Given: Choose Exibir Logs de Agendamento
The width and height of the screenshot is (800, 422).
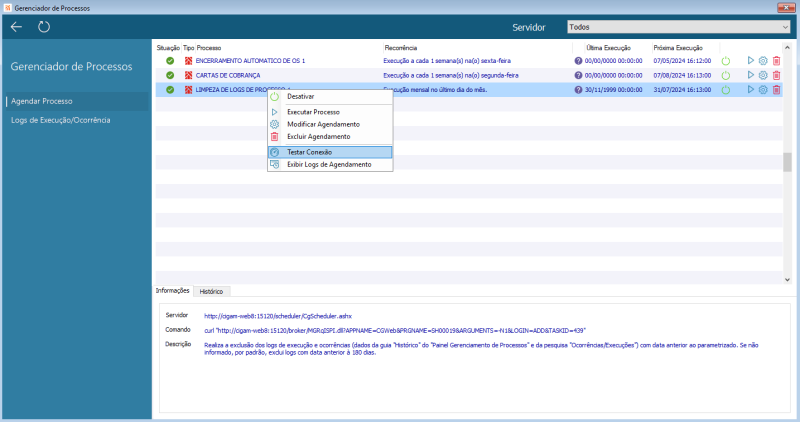Looking at the screenshot, I should coord(330,164).
